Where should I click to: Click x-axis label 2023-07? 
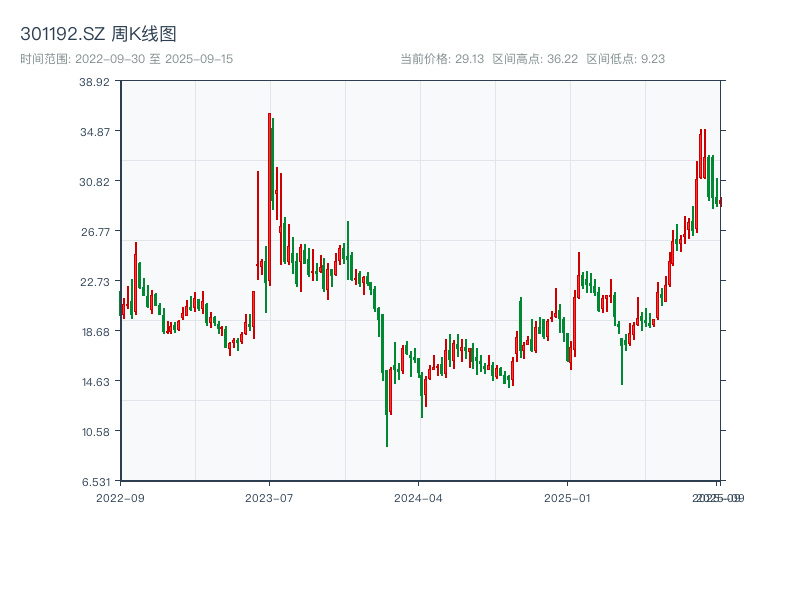pyautogui.click(x=269, y=498)
